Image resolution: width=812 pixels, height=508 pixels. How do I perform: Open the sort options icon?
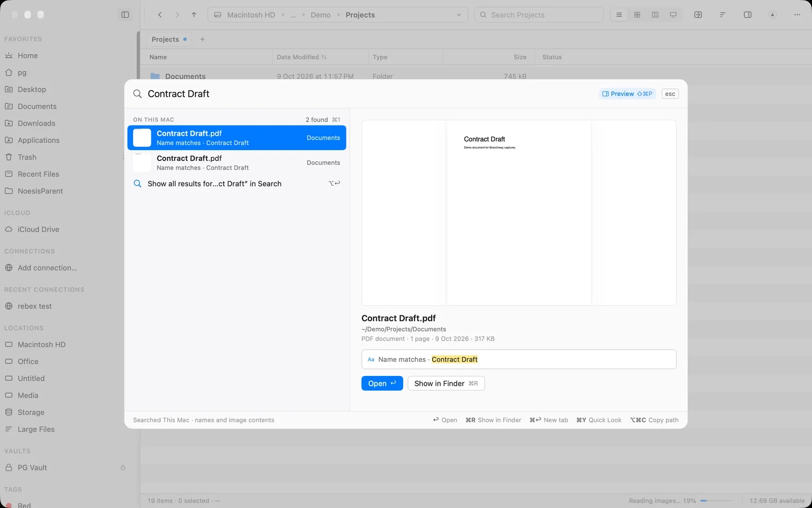point(722,15)
